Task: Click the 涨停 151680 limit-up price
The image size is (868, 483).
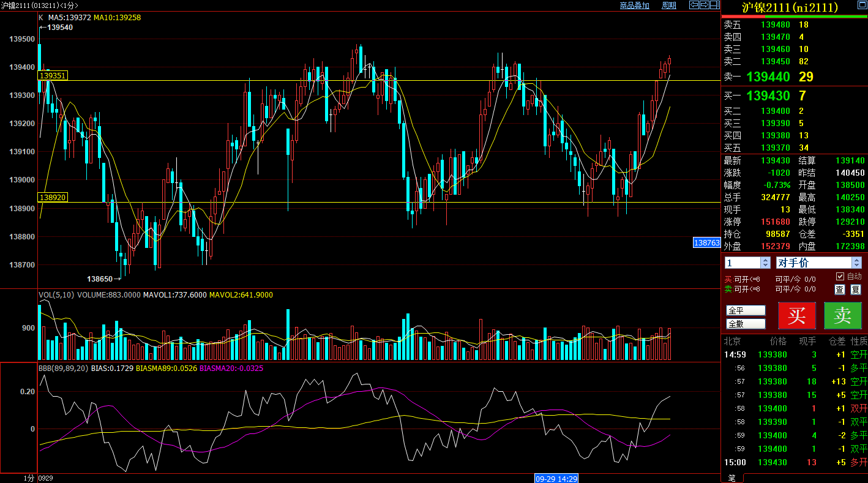Action: [x=776, y=222]
